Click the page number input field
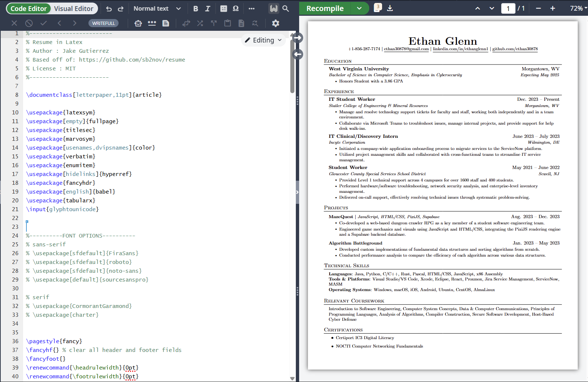Image resolution: width=588 pixels, height=382 pixels. pyautogui.click(x=508, y=8)
